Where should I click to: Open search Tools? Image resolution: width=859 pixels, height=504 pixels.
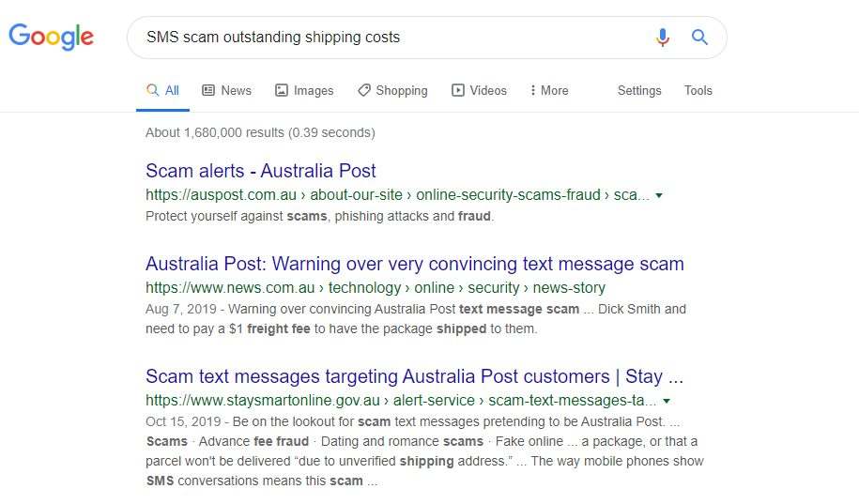click(x=698, y=91)
